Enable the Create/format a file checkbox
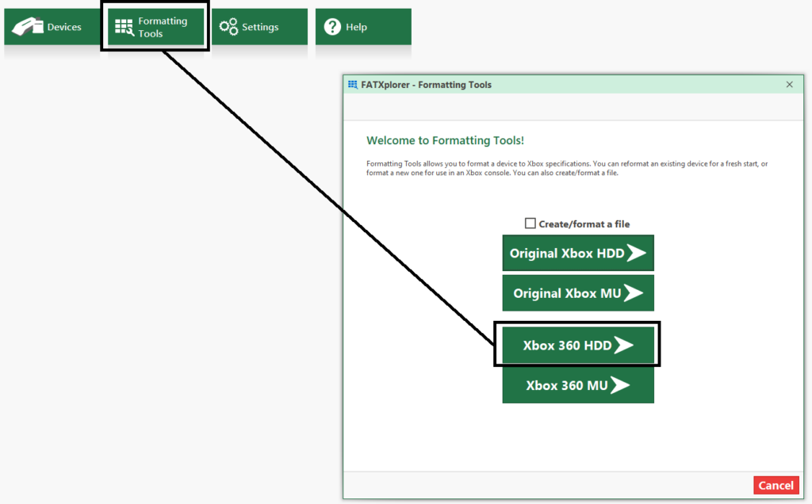812x504 pixels. coord(530,223)
